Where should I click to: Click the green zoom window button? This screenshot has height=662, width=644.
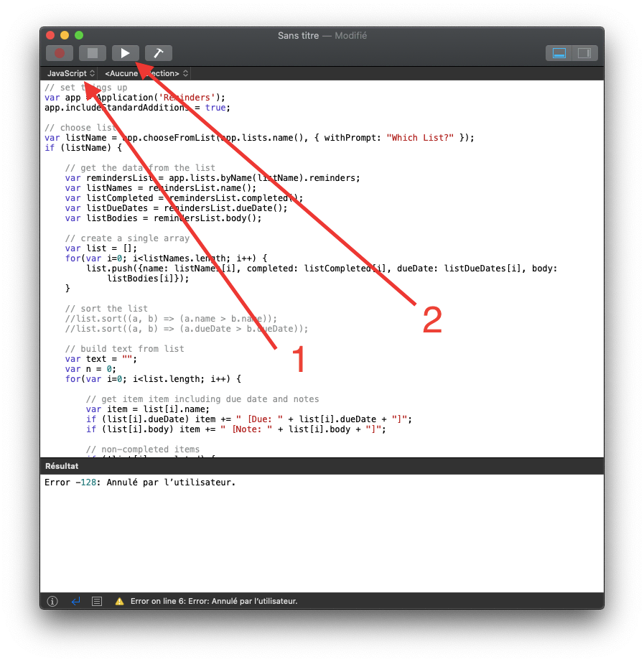click(79, 35)
